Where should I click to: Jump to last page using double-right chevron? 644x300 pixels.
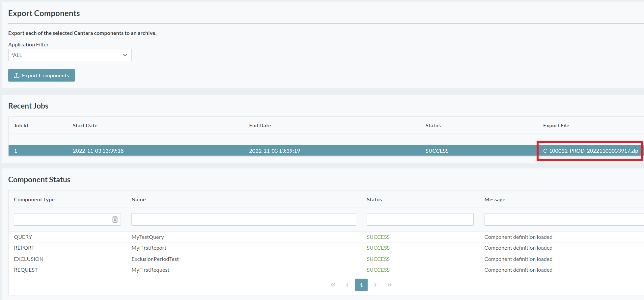click(390, 285)
